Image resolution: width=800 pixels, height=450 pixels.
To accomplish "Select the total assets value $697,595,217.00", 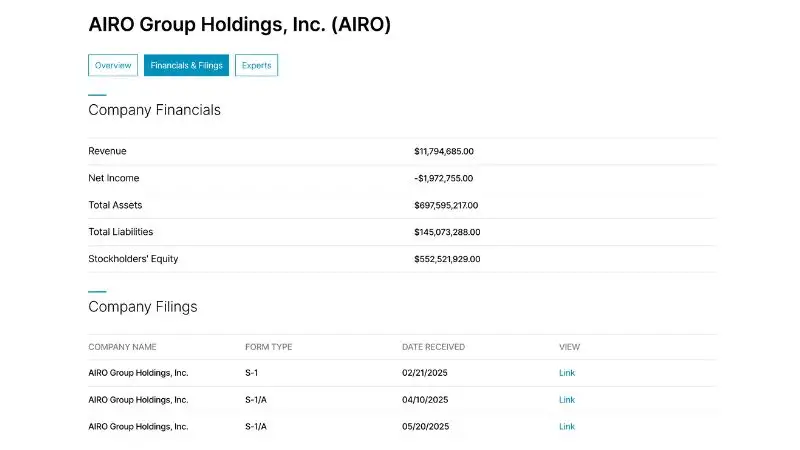I will tap(446, 206).
